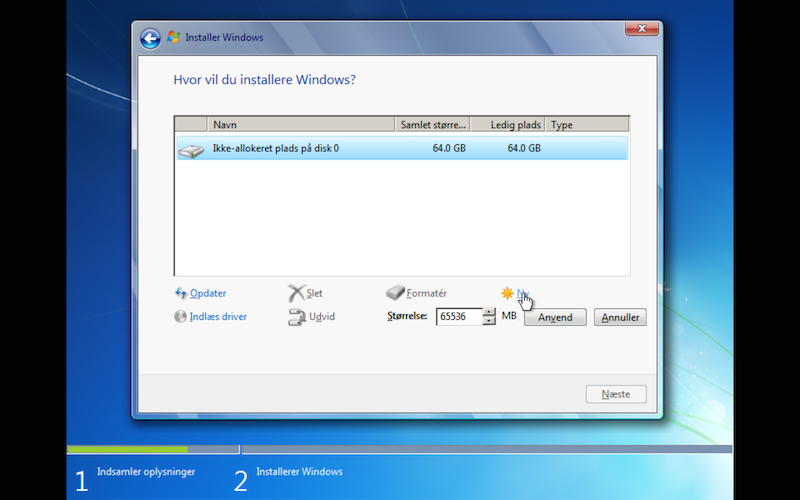Click the 'Navn' column header

pyautogui.click(x=301, y=124)
